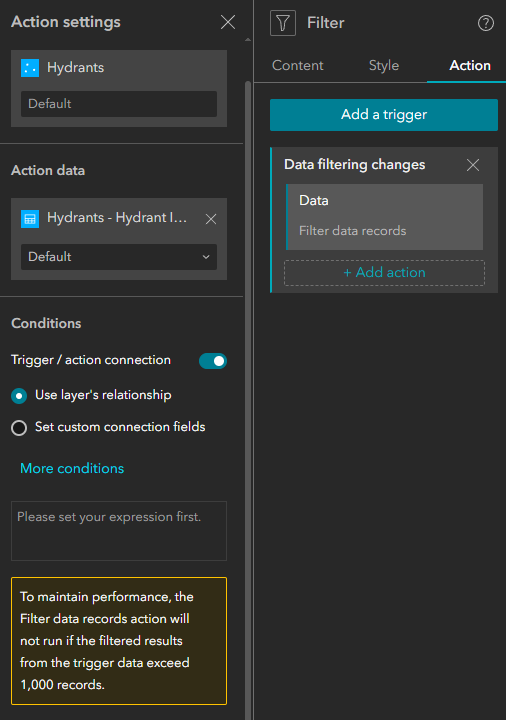Close the Action settings panel
Viewport: 506px width, 720px height.
tap(228, 22)
